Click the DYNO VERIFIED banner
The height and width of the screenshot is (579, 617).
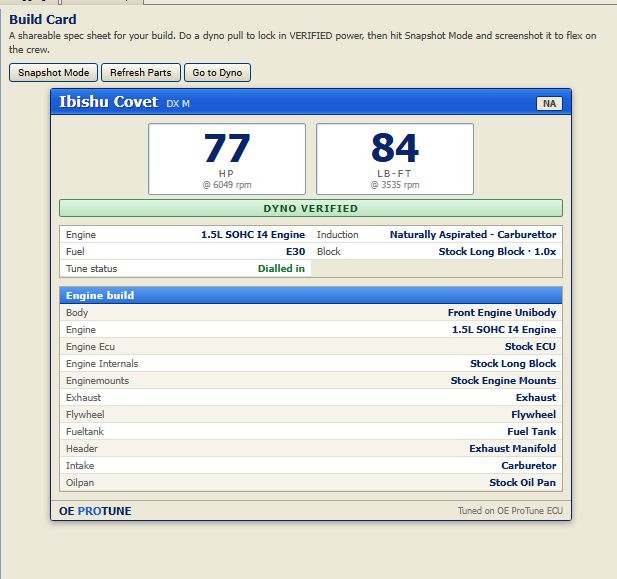(311, 208)
